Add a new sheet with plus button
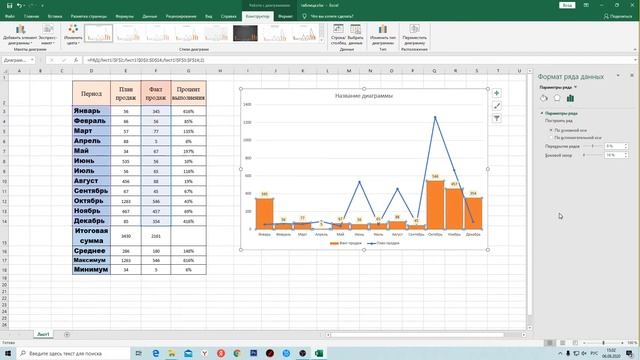Screen dimensions: 640x360 click(67, 335)
